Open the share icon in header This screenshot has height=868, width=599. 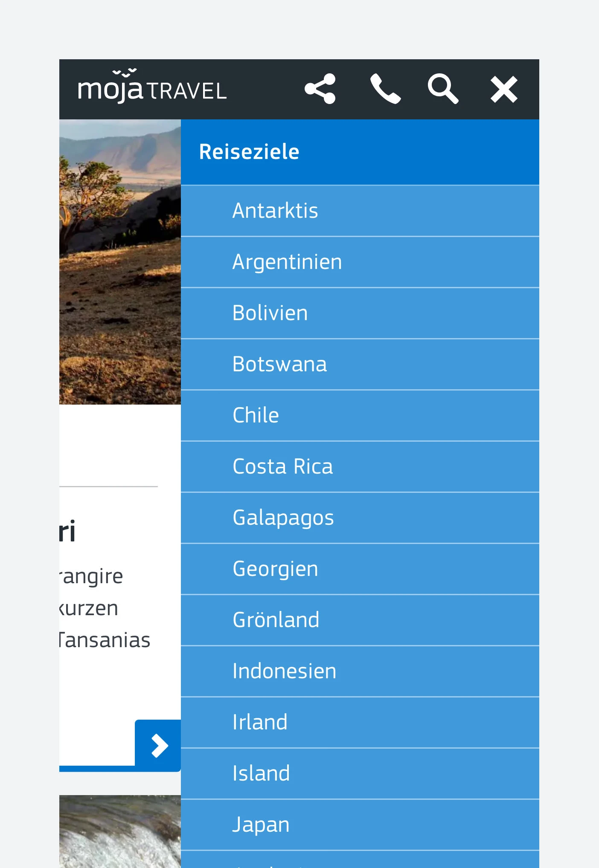point(320,89)
